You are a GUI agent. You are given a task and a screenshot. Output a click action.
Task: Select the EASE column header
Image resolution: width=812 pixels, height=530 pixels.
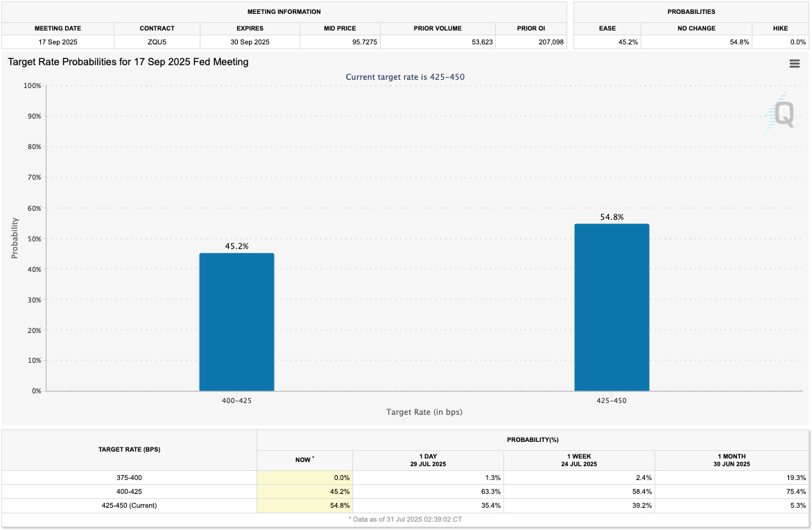(x=607, y=28)
